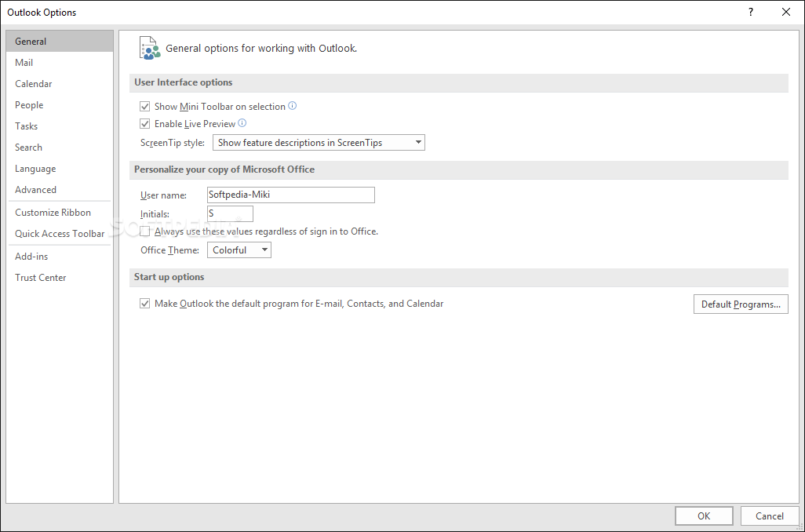Click the info icon beside Show Mini Toolbar

(x=292, y=106)
